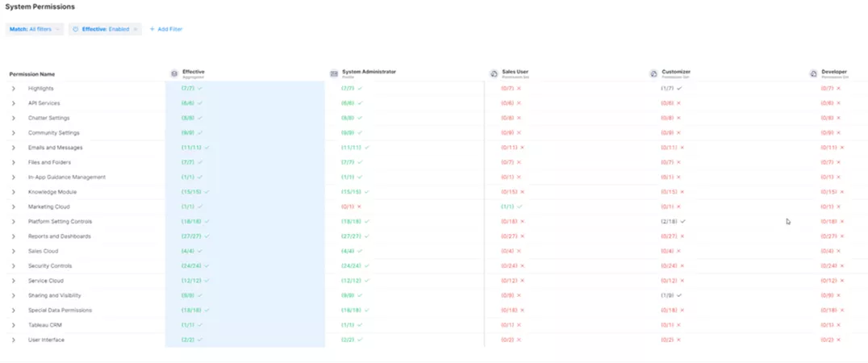Screen dimensions: 868x363
Task: Click In-App Guidance Management Effective (1/1) cell
Action: (x=191, y=177)
